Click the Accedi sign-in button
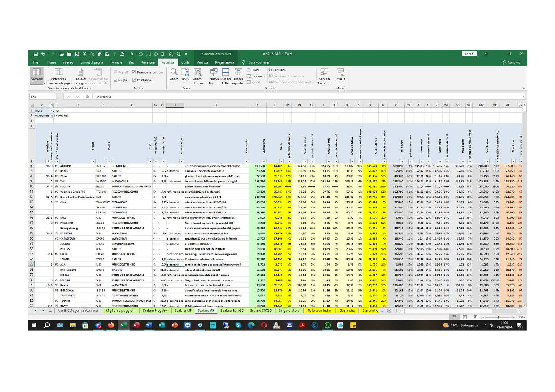555x392 pixels. 469,54
